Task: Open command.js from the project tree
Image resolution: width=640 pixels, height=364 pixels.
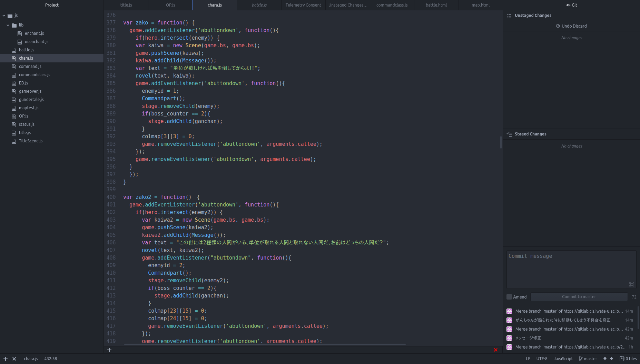Action: (30, 67)
